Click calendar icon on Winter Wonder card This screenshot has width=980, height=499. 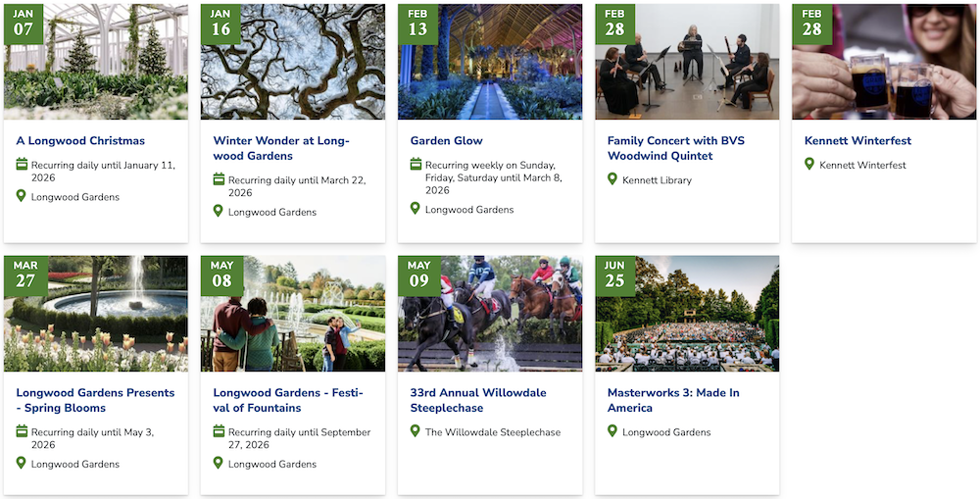coord(219,179)
